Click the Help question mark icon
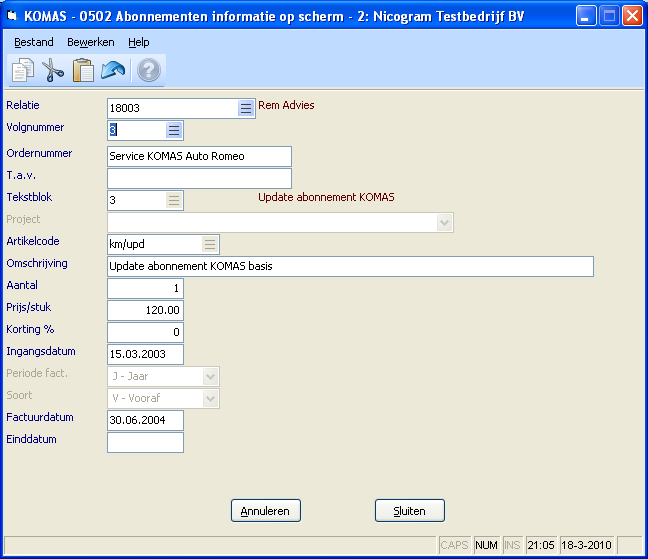The height and width of the screenshot is (559, 648). (x=149, y=70)
